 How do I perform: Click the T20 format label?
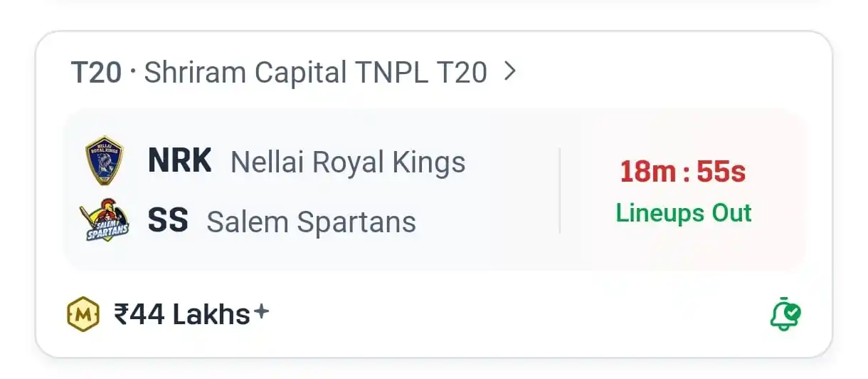[97, 73]
